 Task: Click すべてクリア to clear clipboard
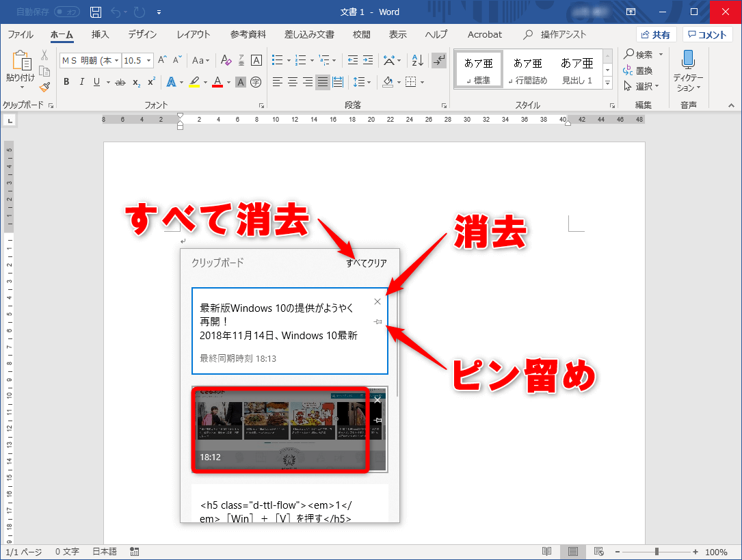(x=366, y=263)
